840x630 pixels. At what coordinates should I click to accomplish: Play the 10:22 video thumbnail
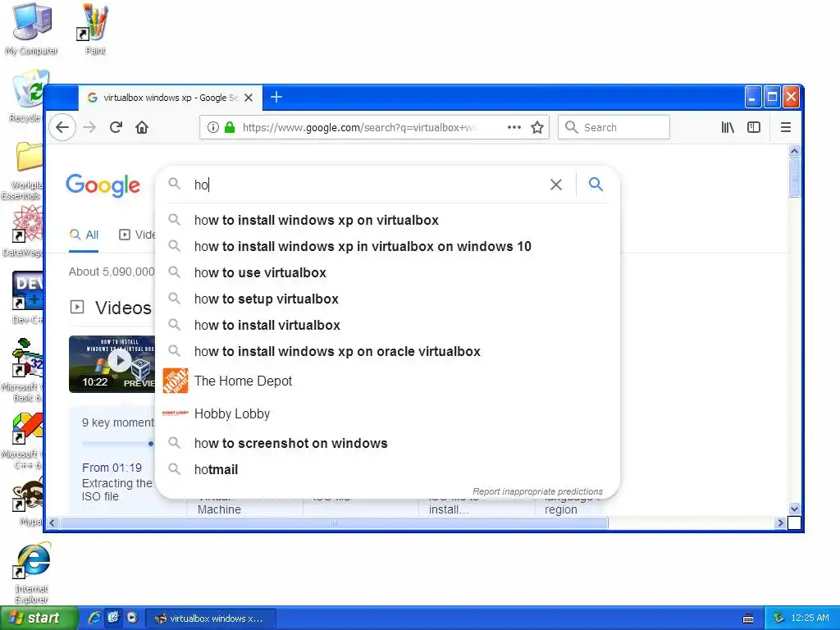pyautogui.click(x=112, y=363)
